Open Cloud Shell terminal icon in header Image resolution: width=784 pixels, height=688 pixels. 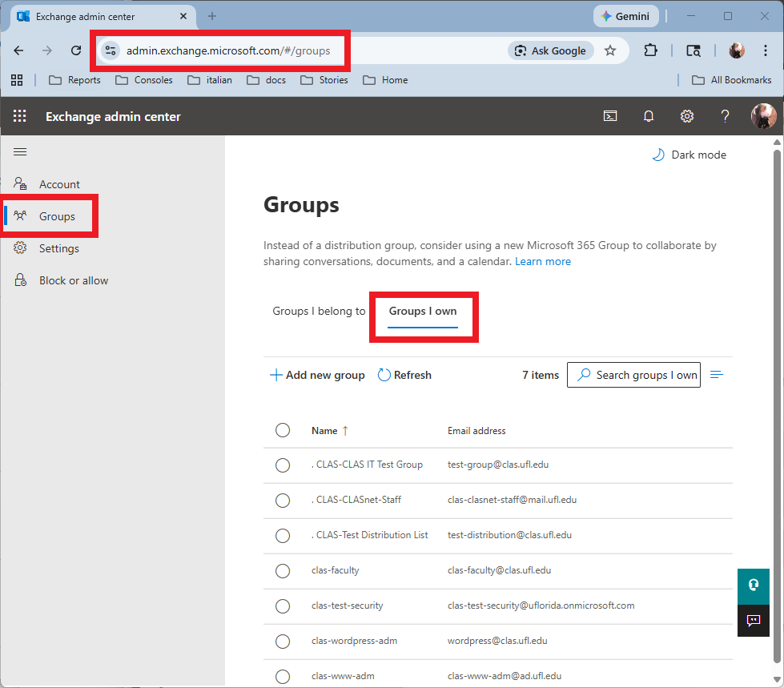coord(610,116)
